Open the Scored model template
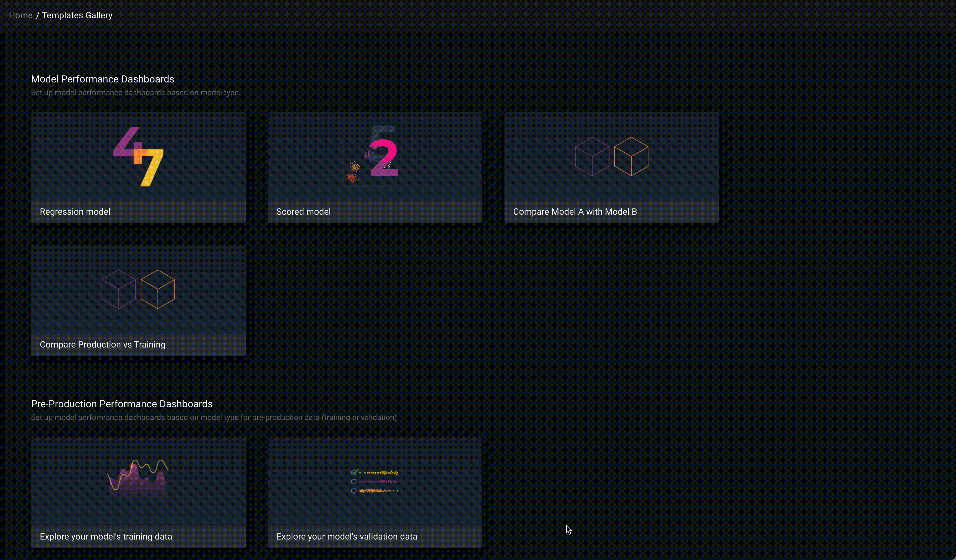 303,212
